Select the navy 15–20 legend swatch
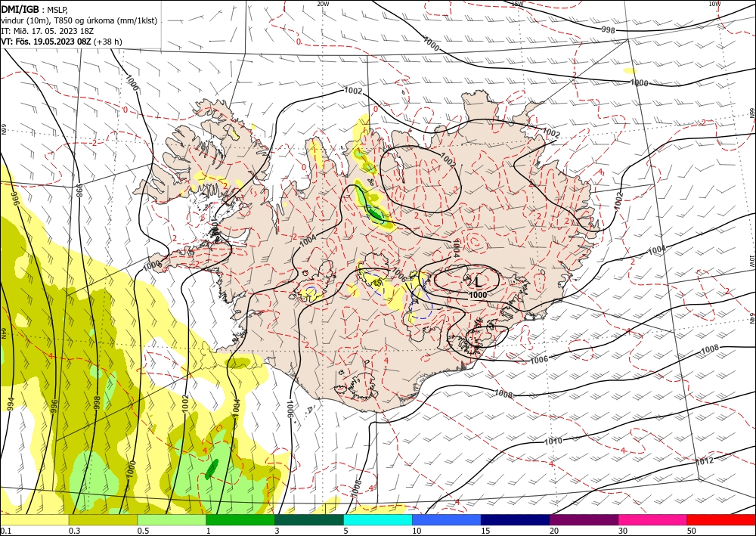The image size is (756, 536). [516, 519]
